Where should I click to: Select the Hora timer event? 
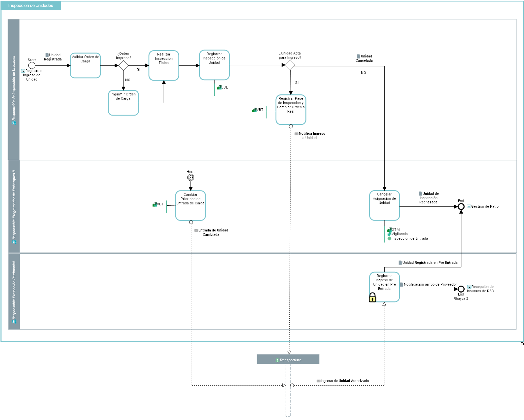click(191, 178)
